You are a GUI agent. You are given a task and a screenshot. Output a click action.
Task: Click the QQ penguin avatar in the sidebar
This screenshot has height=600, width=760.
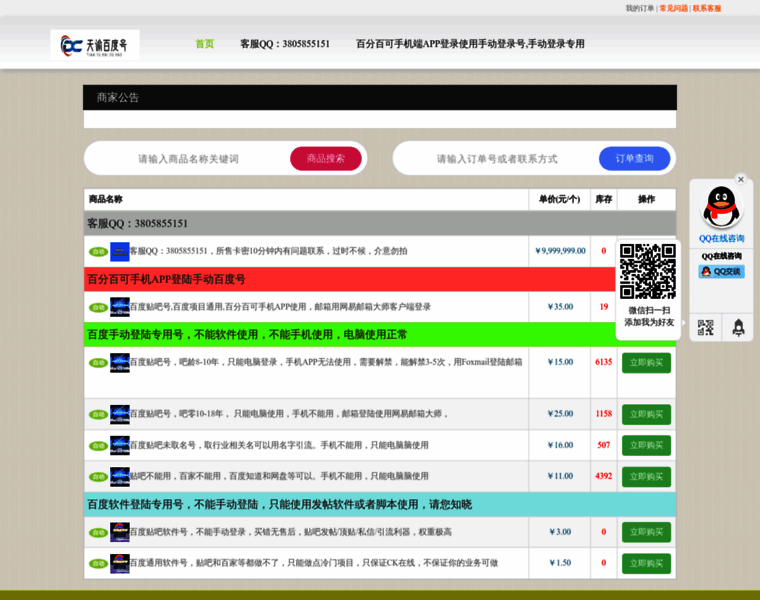pos(721,207)
